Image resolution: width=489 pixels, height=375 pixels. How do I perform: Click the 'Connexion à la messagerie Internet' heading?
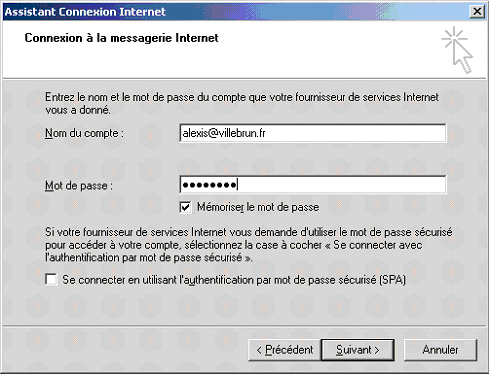[121, 38]
